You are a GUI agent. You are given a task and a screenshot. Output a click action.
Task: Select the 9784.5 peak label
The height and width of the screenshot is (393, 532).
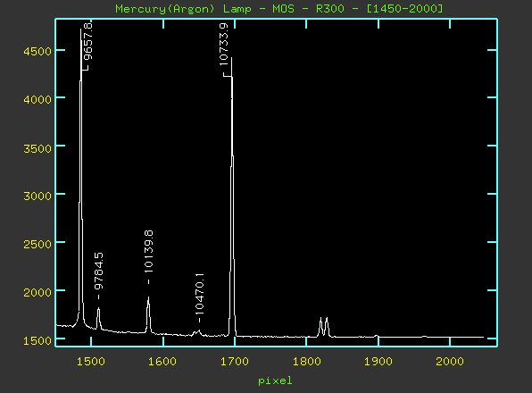tap(98, 272)
